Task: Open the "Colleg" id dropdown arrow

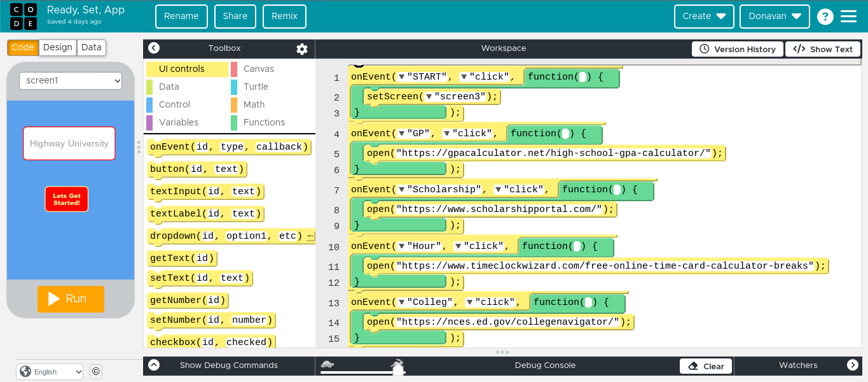Action: click(401, 302)
